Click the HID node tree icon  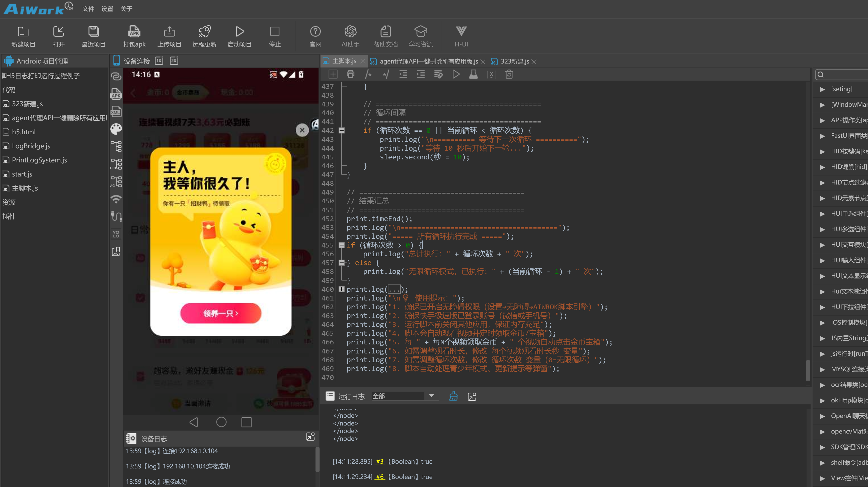click(x=116, y=164)
